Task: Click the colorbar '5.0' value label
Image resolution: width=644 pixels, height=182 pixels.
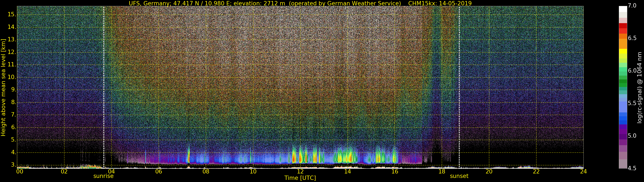Action: [632, 136]
